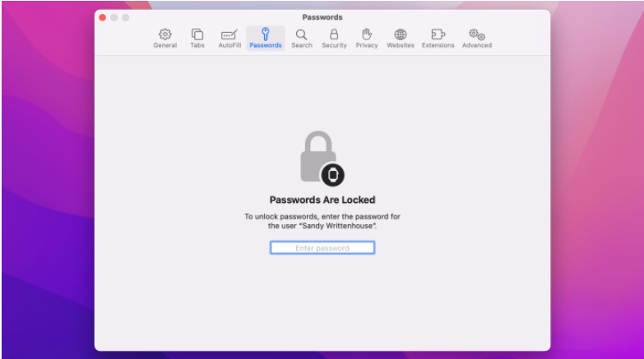Screen dimensions: 644x359
Task: Select the Websites globe icon
Action: [x=401, y=35]
